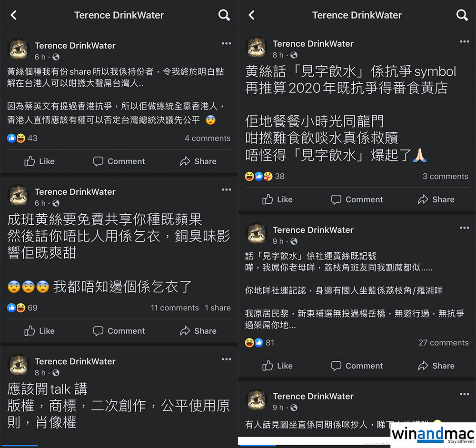Open Terence DrinkWater avatar on top-left post
This screenshot has height=448, width=476.
point(18,49)
